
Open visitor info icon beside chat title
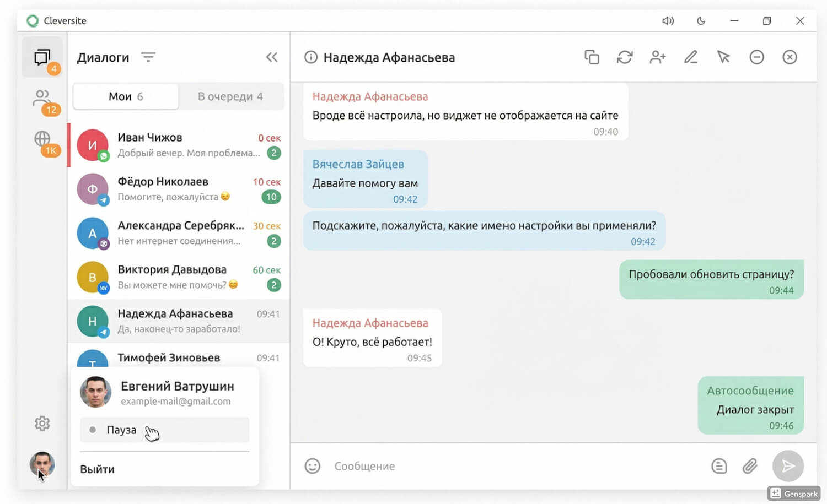(311, 57)
